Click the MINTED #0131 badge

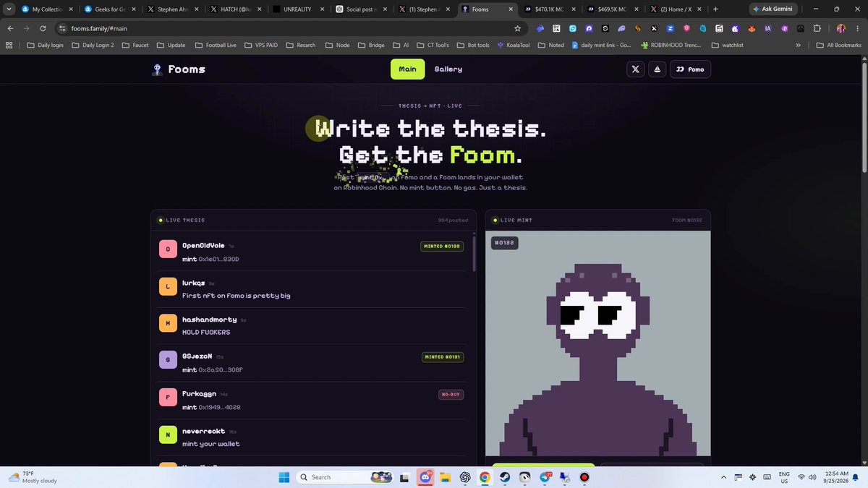442,357
